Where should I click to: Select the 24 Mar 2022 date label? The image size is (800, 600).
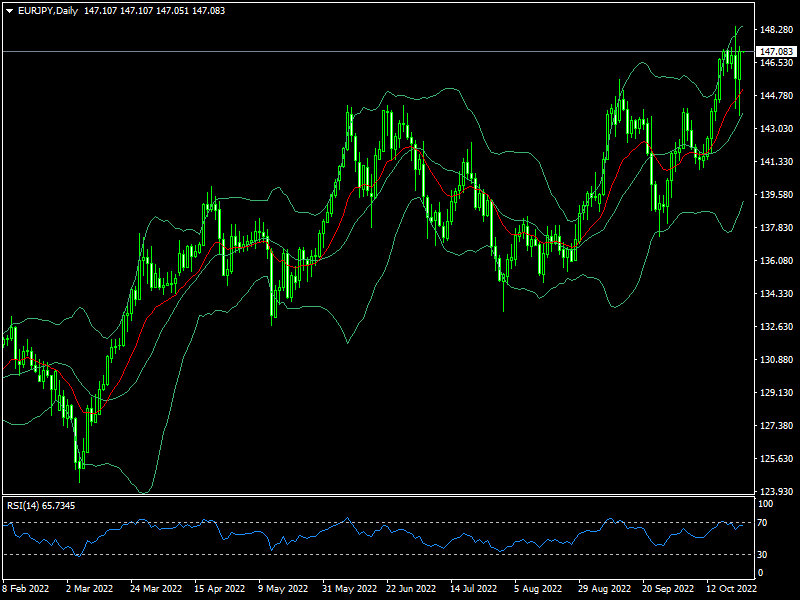point(156,588)
